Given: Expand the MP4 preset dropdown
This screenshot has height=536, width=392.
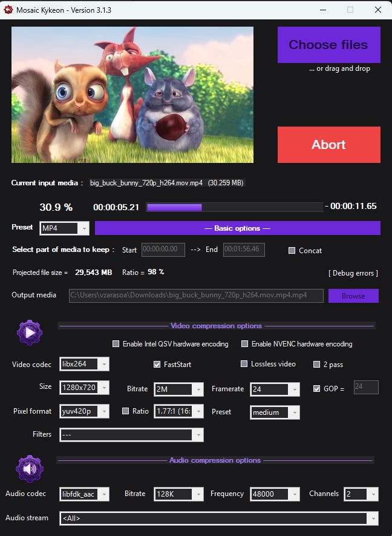Looking at the screenshot, I should pyautogui.click(x=65, y=228).
